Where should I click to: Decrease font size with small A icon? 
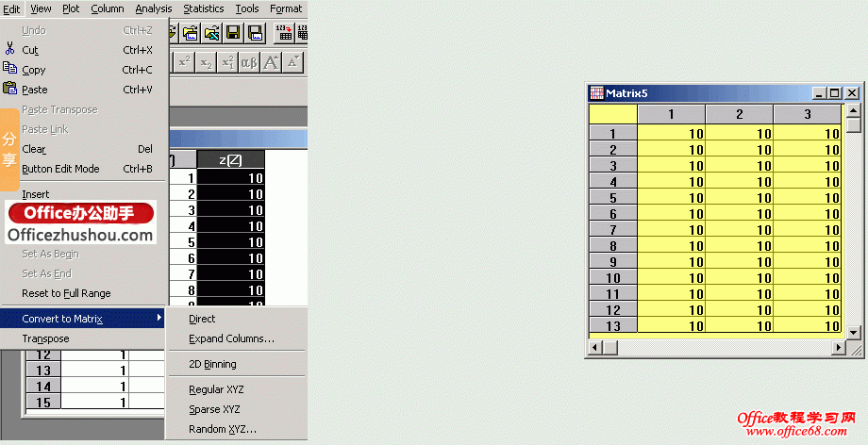tap(292, 62)
